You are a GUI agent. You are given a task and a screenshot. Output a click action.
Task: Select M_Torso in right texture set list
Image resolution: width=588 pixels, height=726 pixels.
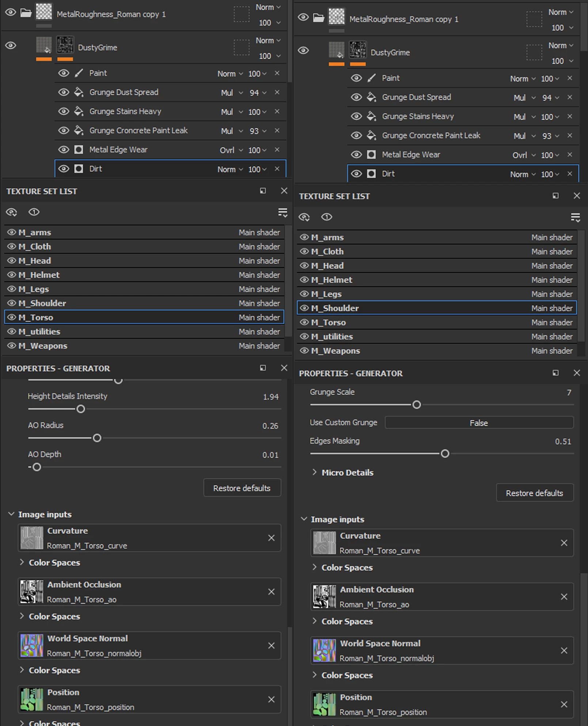(437, 322)
